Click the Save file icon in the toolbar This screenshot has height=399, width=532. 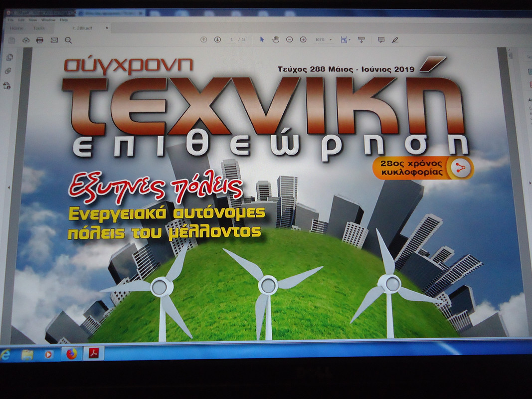click(x=12, y=40)
